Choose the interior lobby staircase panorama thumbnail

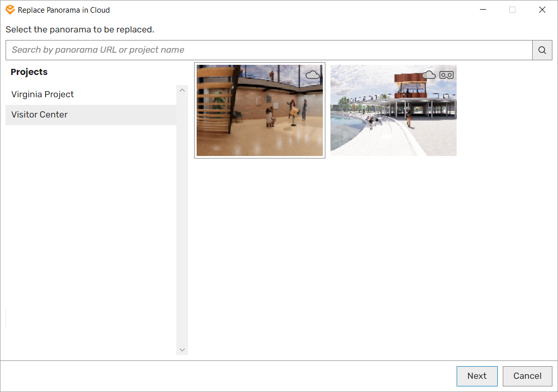(x=260, y=110)
